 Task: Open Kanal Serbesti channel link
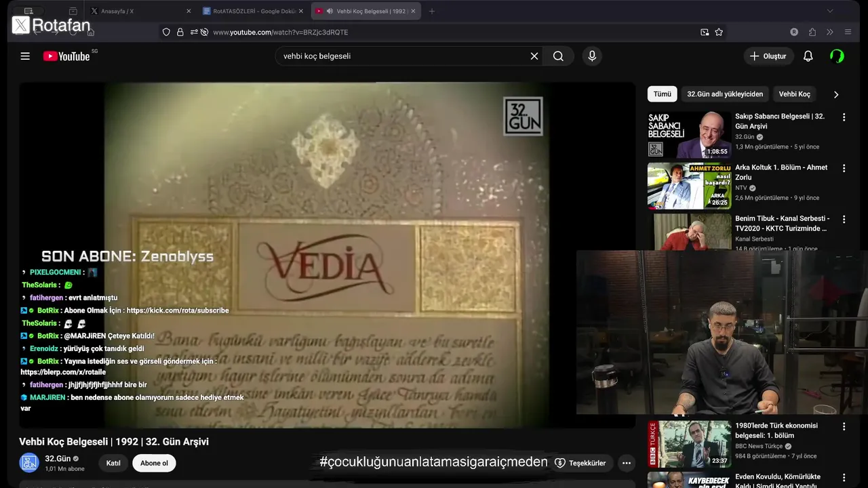point(754,239)
